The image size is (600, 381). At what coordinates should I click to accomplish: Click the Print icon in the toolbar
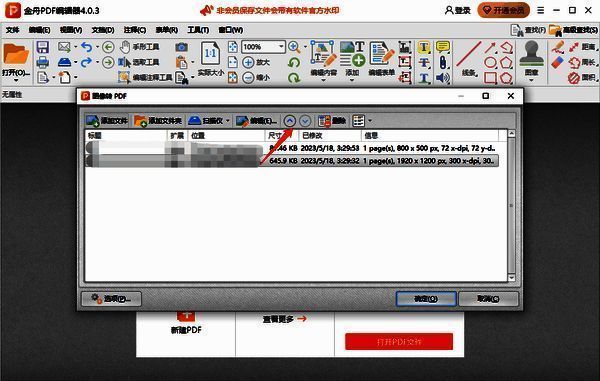click(x=42, y=62)
